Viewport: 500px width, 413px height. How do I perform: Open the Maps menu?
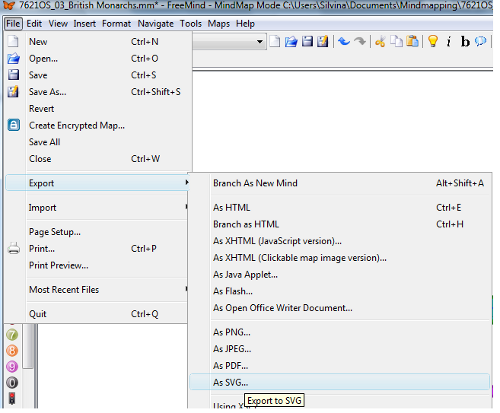pyautogui.click(x=219, y=24)
